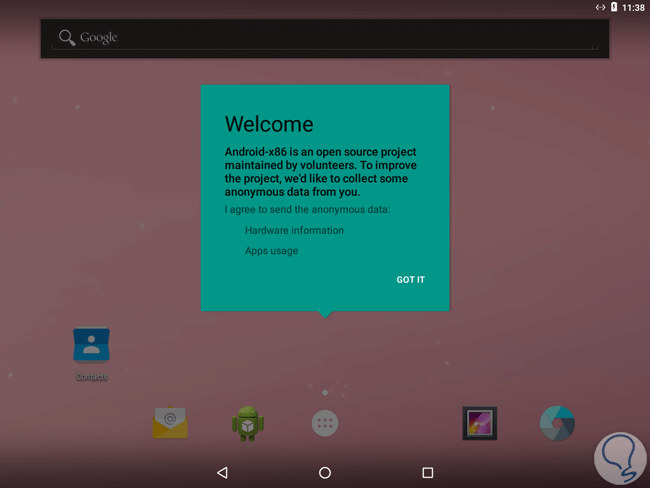Select the Hardware information option
Image resolution: width=650 pixels, height=488 pixels.
coord(294,231)
